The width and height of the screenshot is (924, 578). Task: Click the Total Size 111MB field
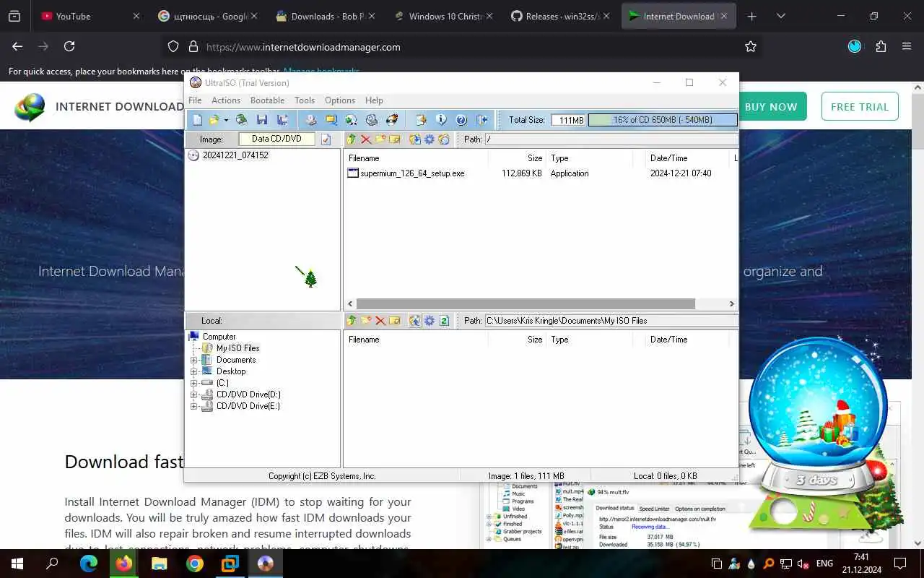coord(568,120)
